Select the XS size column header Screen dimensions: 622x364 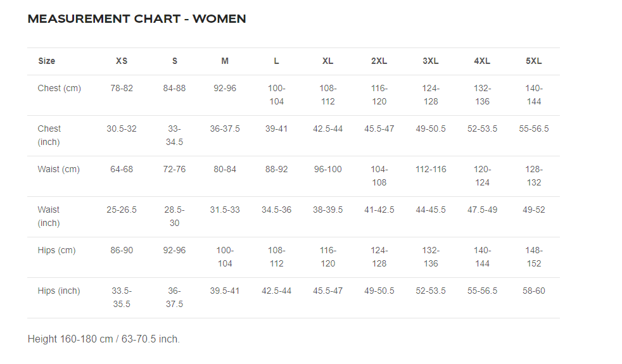[x=122, y=61]
